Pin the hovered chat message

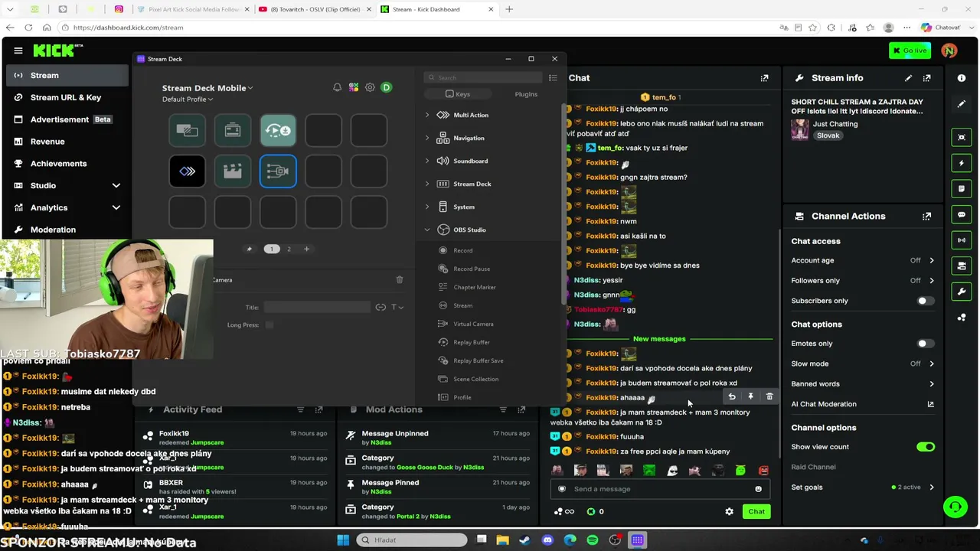750,396
